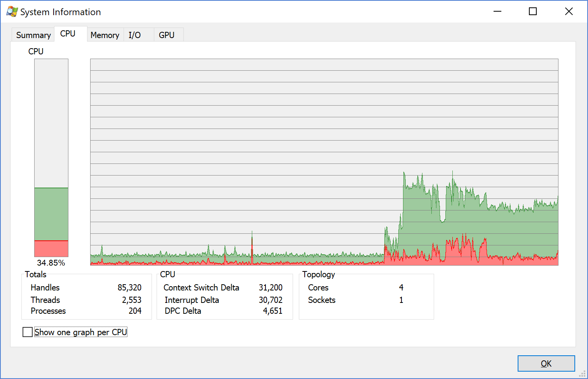Click the System Information app icon
Screen dimensions: 588x379
(x=12, y=12)
